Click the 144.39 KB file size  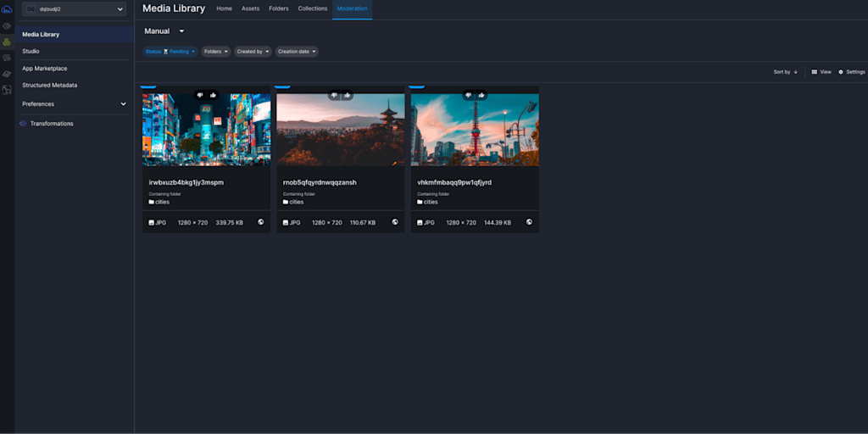tap(498, 223)
